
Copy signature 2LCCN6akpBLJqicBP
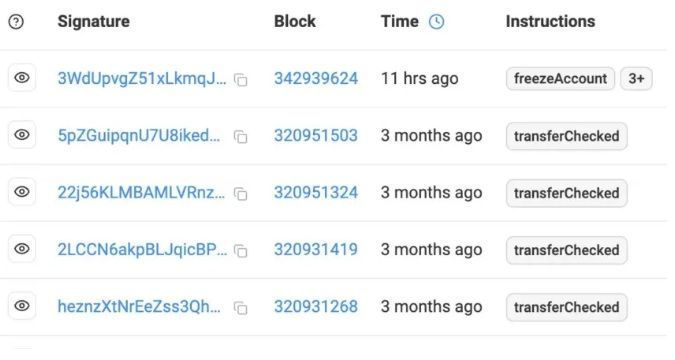[241, 251]
